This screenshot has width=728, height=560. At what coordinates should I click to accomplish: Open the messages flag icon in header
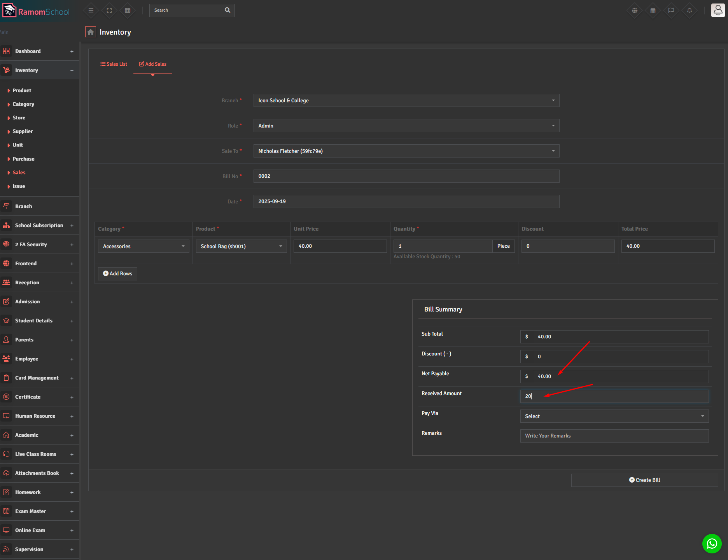[671, 10]
